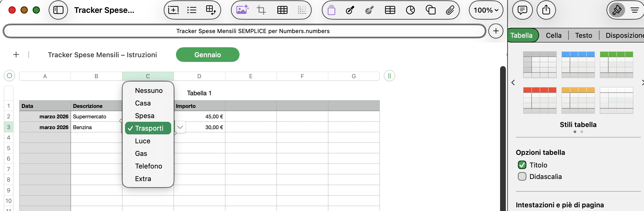
Task: Click the pop-up arrow in cell C3
Action: pyautogui.click(x=180, y=127)
